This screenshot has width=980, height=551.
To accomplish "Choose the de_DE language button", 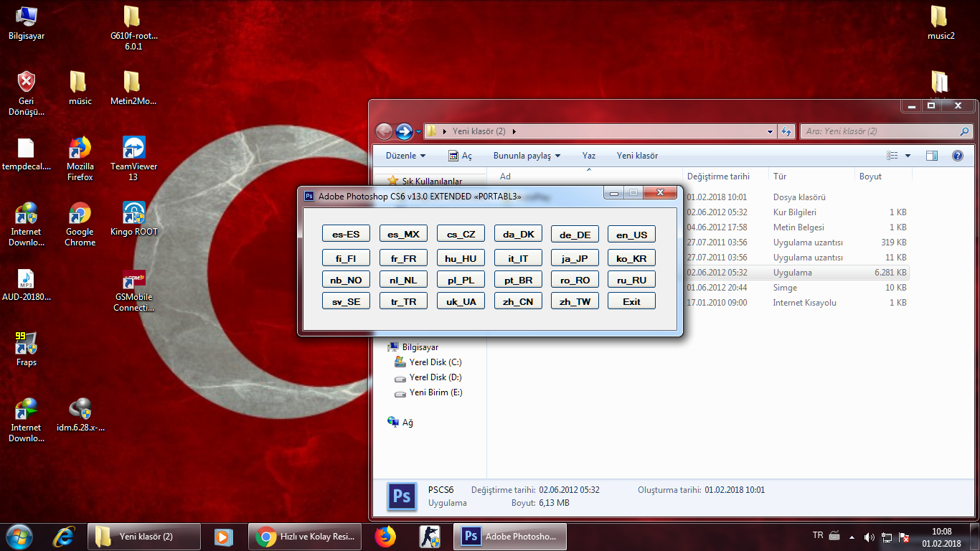I will tap(575, 234).
